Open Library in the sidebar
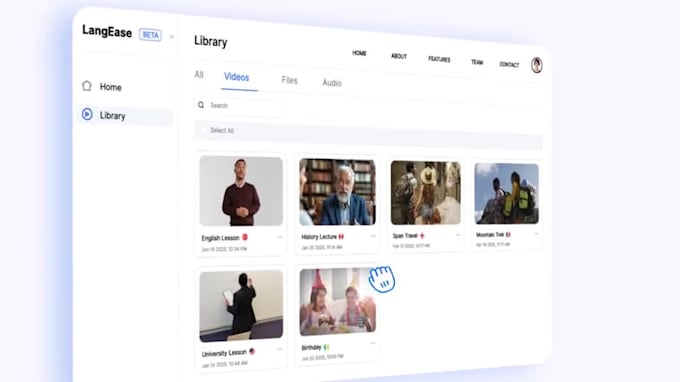Viewport: 680px width, 382px height. coord(125,115)
